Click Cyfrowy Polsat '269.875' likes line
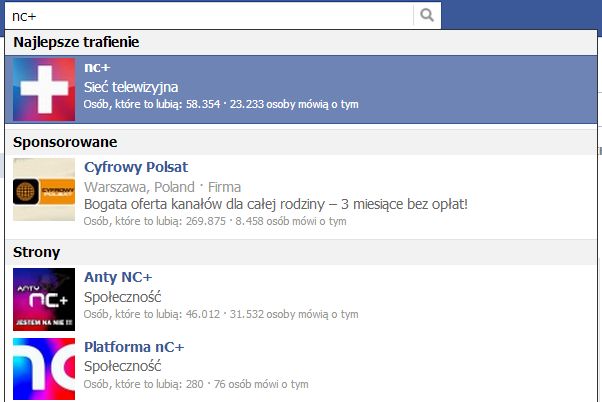This screenshot has height=402, width=602. (x=215, y=221)
